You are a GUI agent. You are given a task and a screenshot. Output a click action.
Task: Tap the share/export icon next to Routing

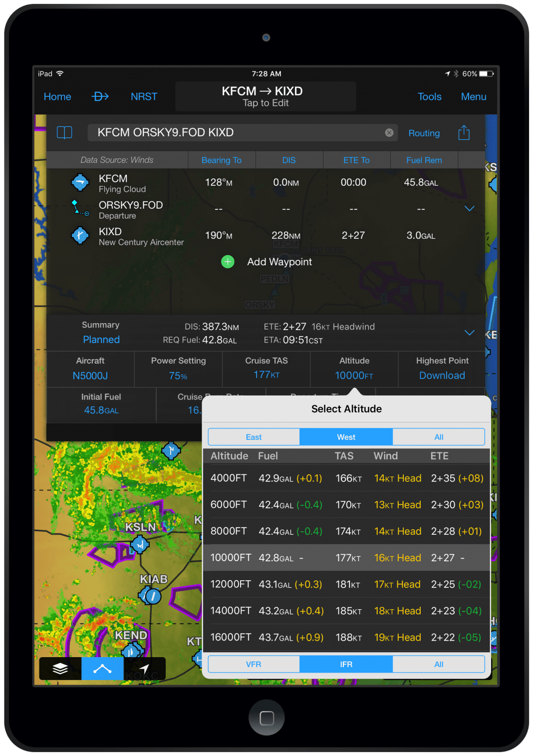point(464,132)
